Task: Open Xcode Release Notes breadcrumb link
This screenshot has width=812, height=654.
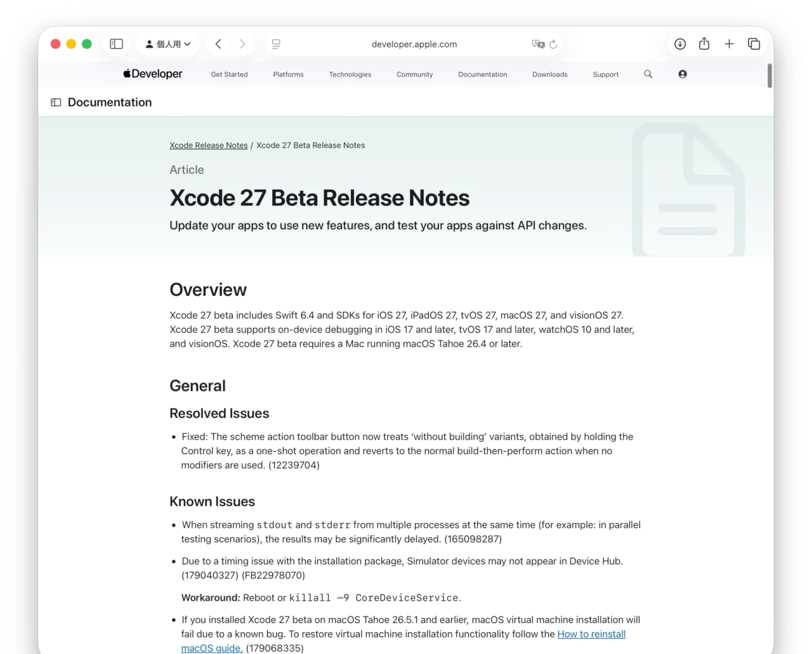Action: (x=209, y=145)
